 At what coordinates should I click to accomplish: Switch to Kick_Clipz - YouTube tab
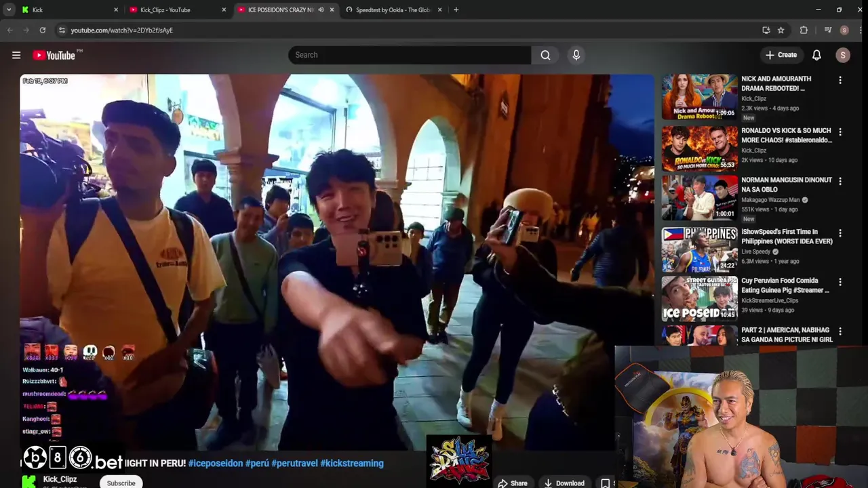click(x=176, y=9)
